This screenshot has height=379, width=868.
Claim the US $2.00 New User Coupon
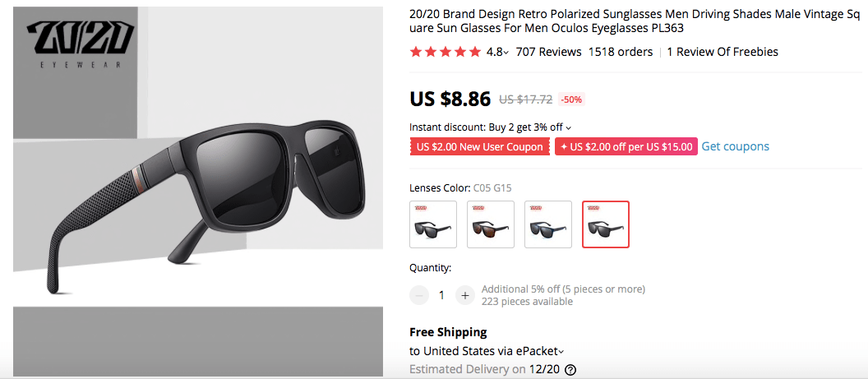[479, 147]
